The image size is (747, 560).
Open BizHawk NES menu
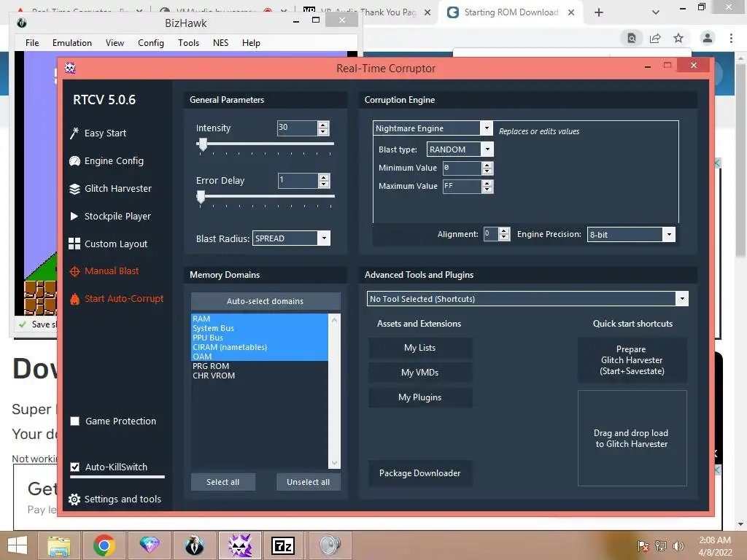click(x=220, y=43)
